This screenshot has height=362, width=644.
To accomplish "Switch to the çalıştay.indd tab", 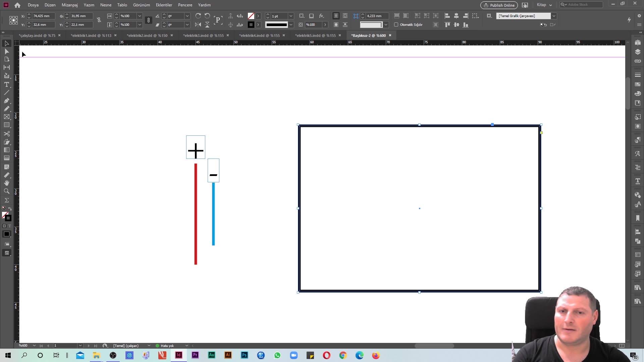I will [37, 36].
